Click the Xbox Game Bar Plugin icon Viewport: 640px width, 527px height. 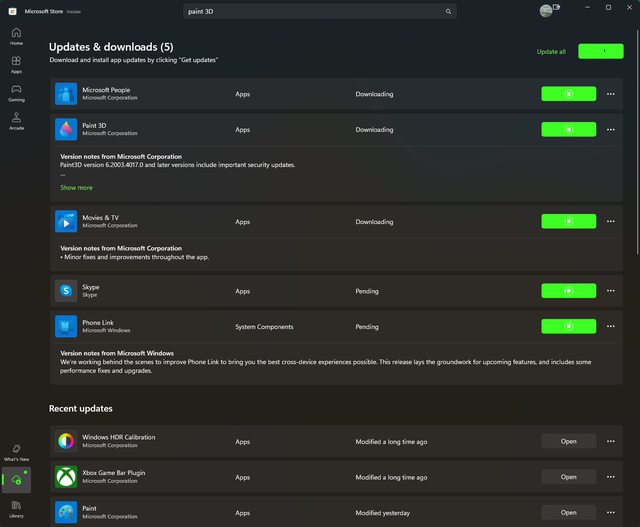pos(66,477)
